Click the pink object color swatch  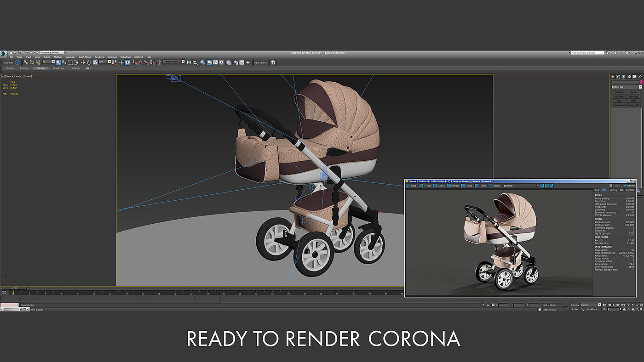click(x=641, y=82)
